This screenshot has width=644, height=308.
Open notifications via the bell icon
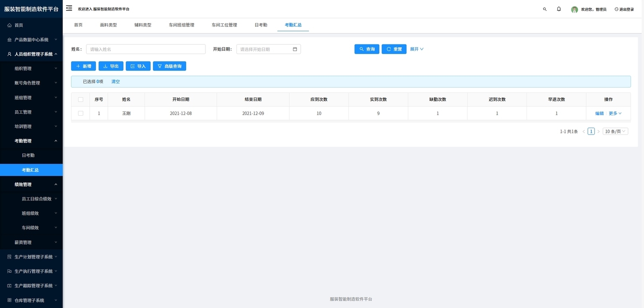559,9
